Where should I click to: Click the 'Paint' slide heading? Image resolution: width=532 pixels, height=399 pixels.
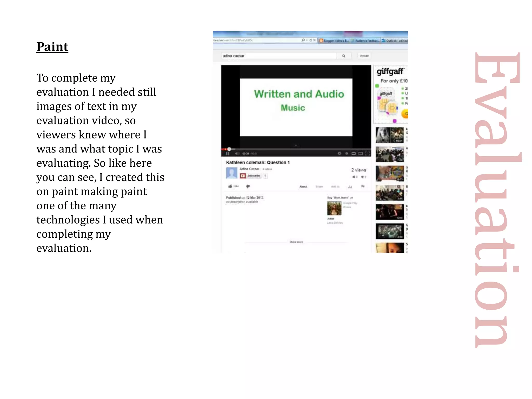(x=52, y=47)
